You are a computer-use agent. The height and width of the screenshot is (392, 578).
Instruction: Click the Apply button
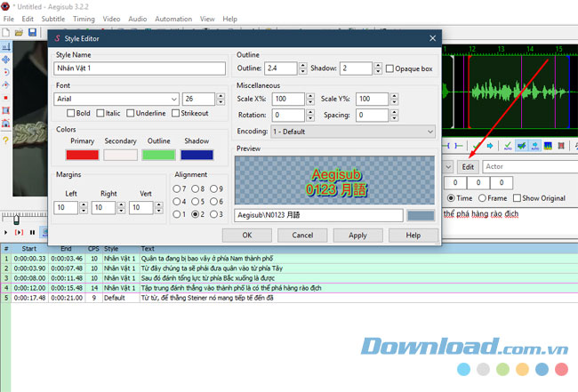coord(357,236)
